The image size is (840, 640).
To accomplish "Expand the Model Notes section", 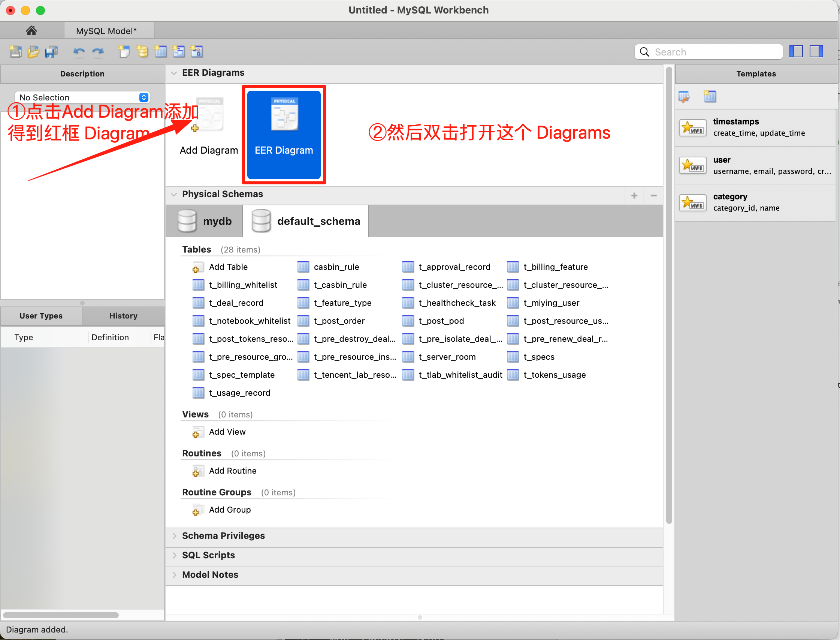I will [x=175, y=575].
